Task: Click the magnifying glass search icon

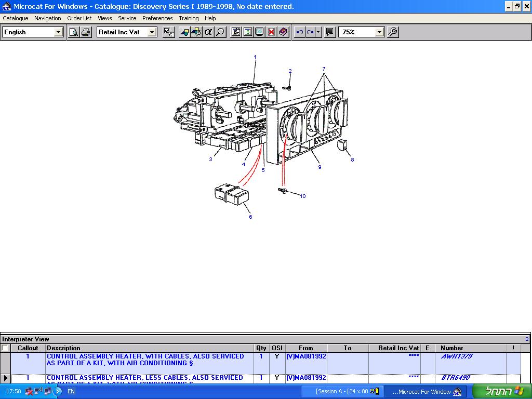Action: pyautogui.click(x=220, y=32)
